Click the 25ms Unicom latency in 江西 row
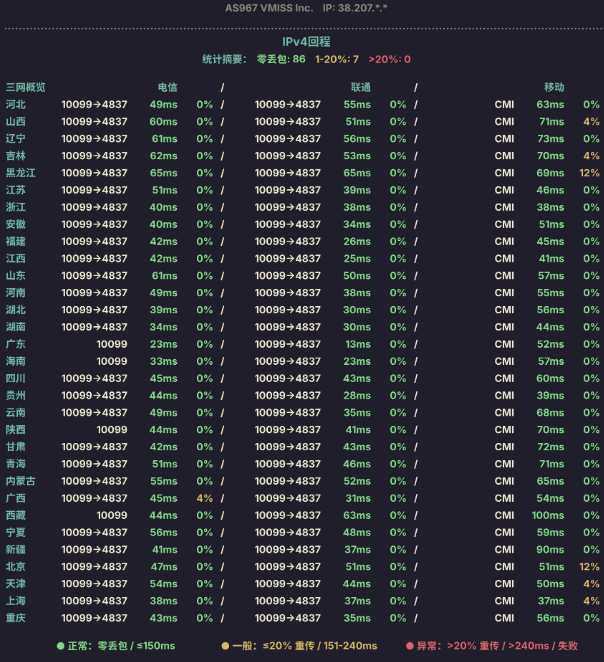The width and height of the screenshot is (604, 662). [x=357, y=258]
